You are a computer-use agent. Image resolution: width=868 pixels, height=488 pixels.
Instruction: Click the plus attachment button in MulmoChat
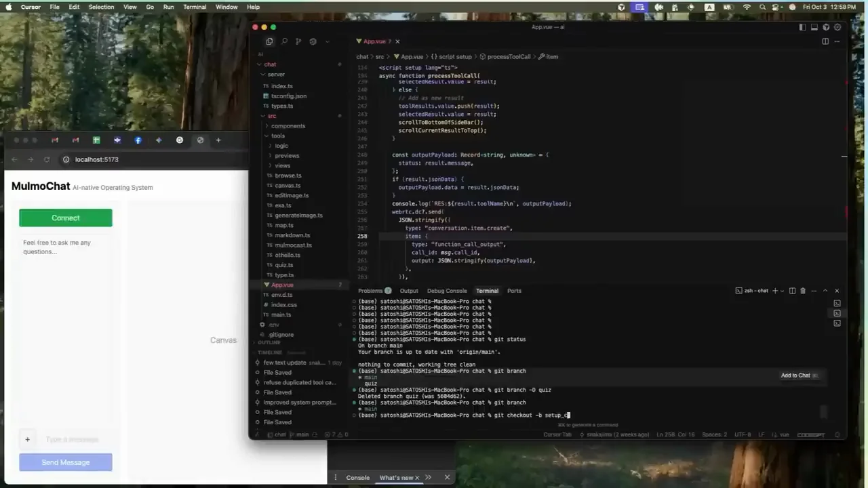[27, 439]
